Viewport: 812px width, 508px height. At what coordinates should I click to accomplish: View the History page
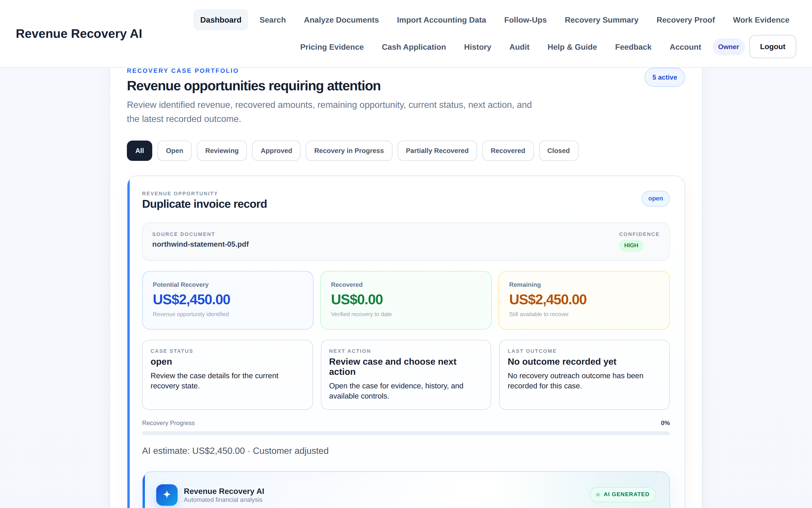pos(477,47)
